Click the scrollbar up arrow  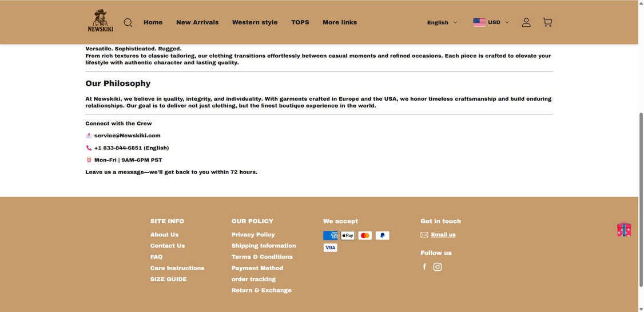(x=641, y=3)
